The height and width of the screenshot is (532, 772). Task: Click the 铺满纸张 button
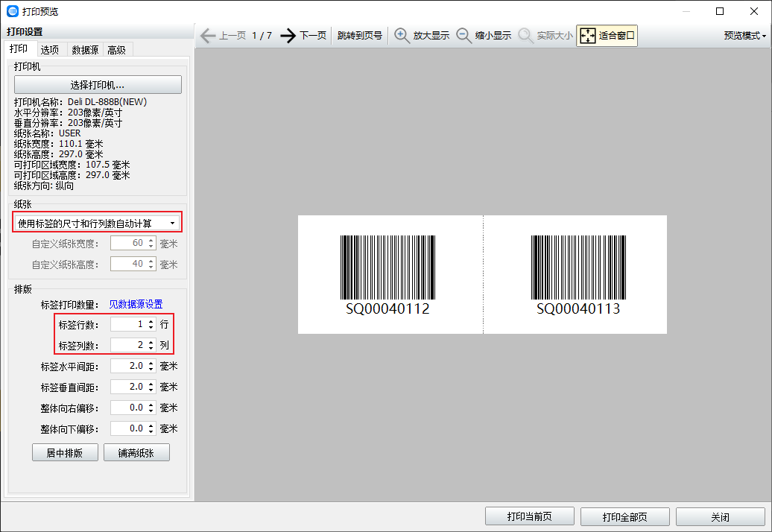(x=136, y=453)
